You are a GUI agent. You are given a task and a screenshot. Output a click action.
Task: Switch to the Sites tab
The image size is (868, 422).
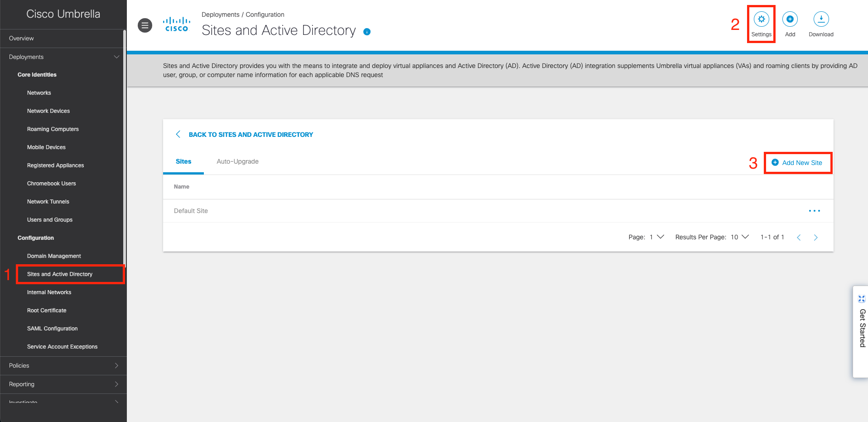coord(183,161)
